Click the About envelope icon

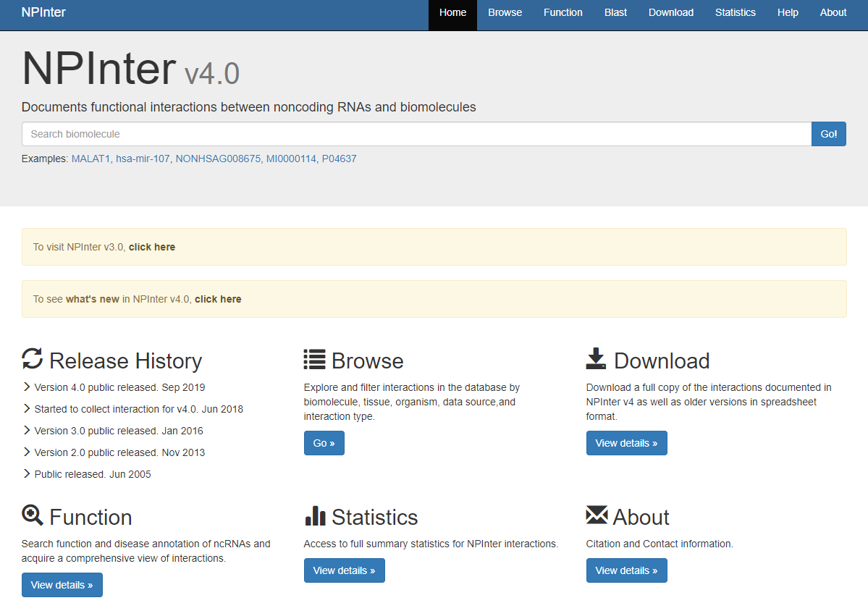coord(597,515)
